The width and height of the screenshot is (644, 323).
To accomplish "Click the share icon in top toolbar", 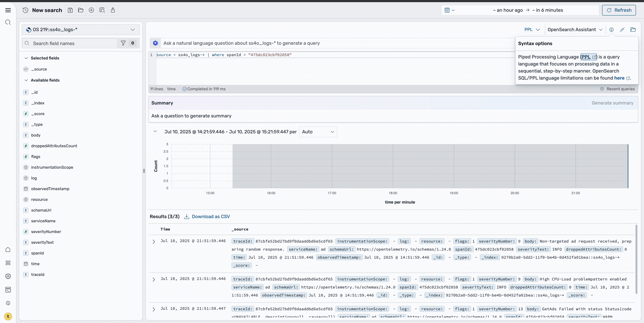I will click(113, 10).
